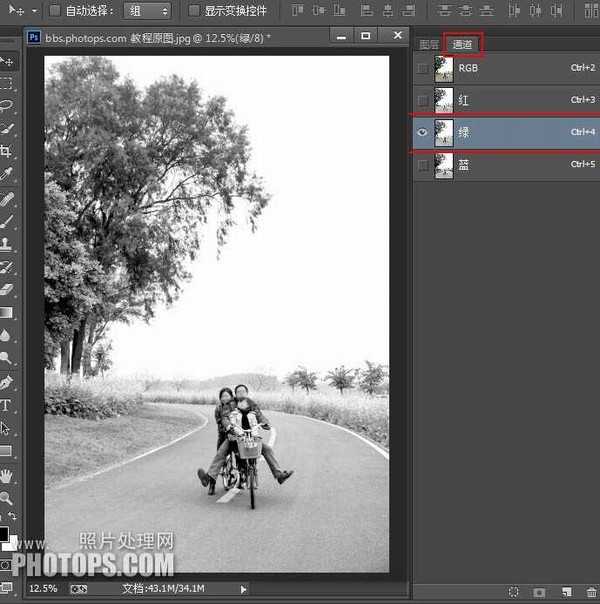Screen dimensions: 600x604
Task: Click save selection as channel icon
Action: click(x=539, y=593)
